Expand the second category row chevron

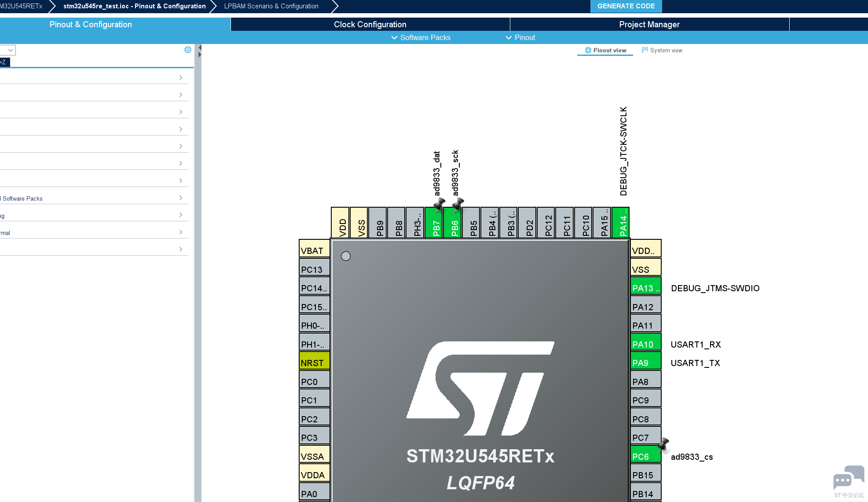coord(180,95)
